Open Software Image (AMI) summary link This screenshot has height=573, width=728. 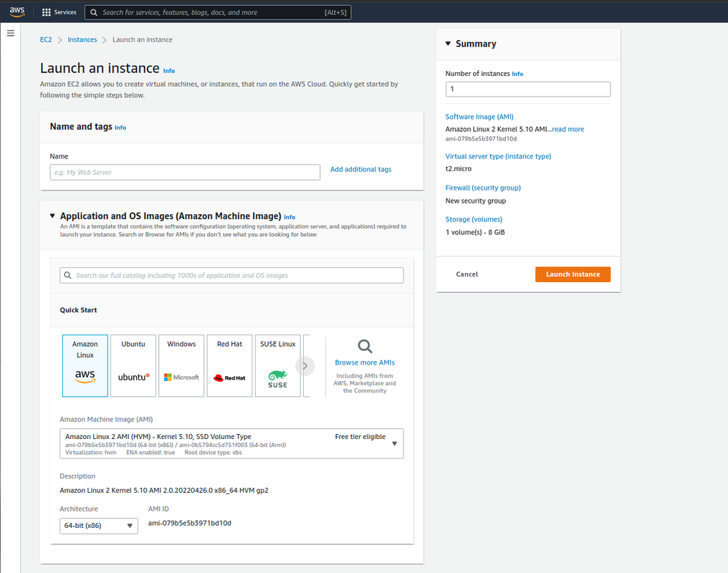coord(479,117)
